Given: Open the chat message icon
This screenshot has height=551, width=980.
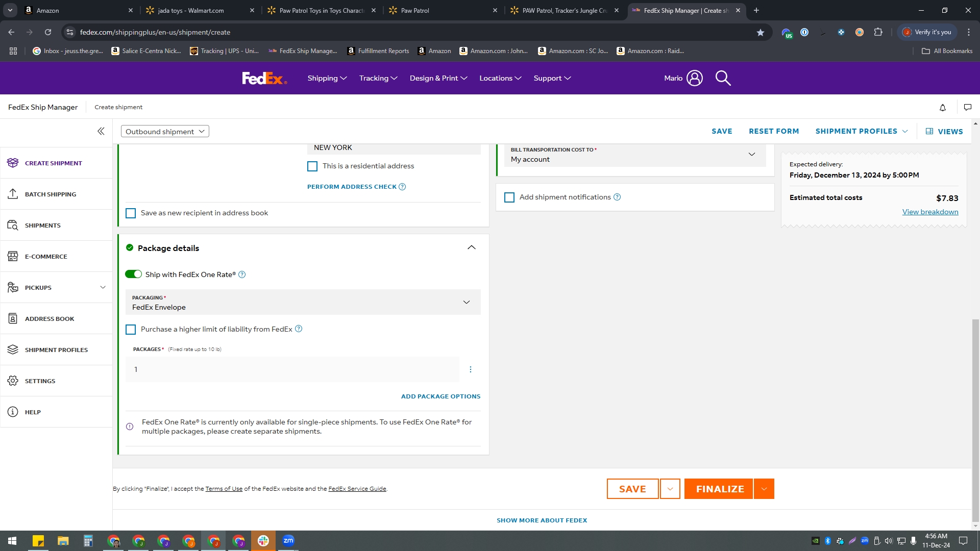Looking at the screenshot, I should 968,107.
